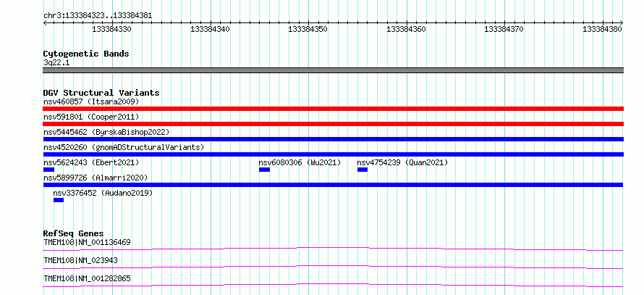Select the short blue nsv3376452 variant block

[x=59, y=200]
